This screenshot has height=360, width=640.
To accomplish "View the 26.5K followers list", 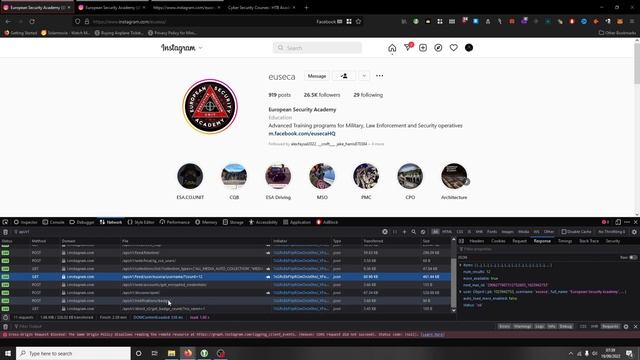I will (x=322, y=95).
